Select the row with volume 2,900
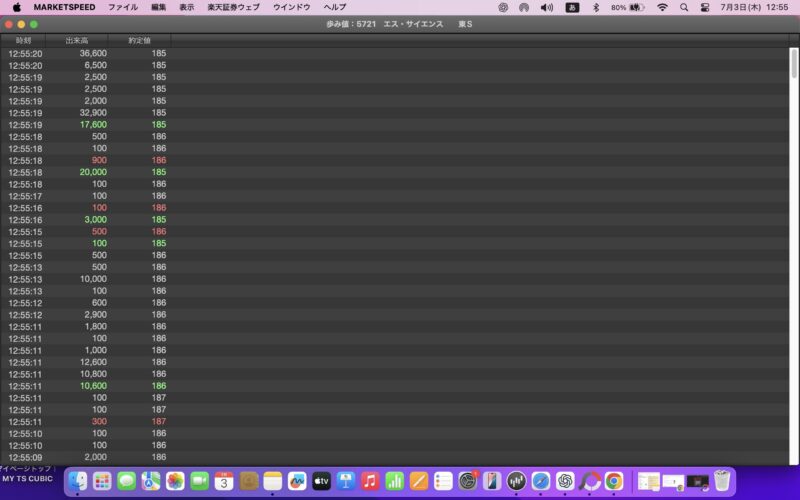 coord(394,315)
